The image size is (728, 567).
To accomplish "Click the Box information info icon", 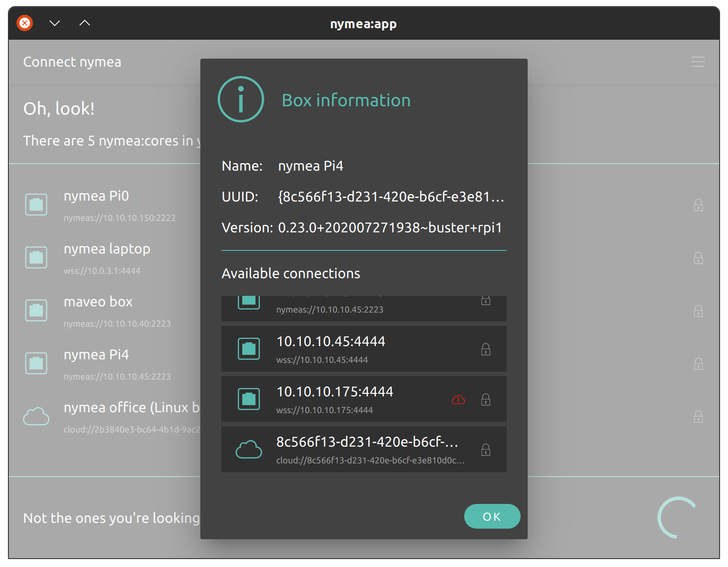I will [x=241, y=99].
